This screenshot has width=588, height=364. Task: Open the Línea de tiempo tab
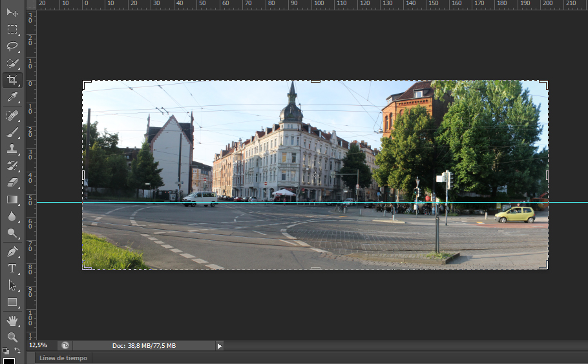[x=63, y=358]
